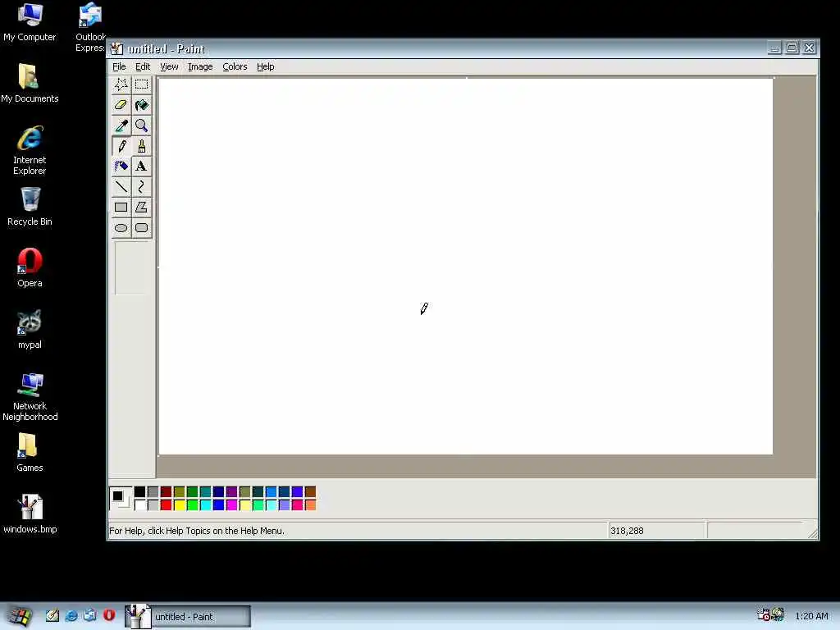Pick the bright red palette color
The width and height of the screenshot is (840, 630).
(166, 504)
